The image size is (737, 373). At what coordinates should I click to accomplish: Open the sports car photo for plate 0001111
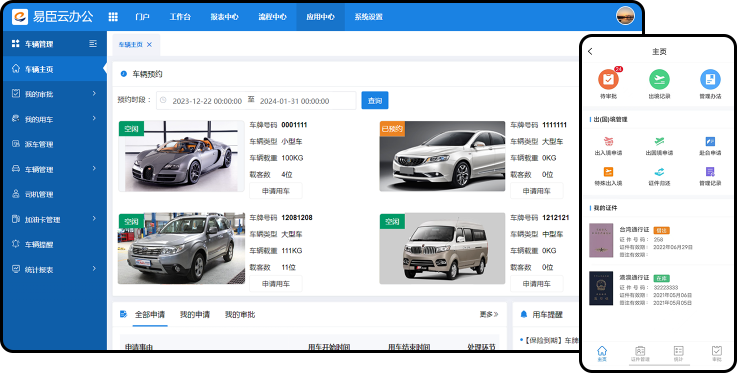coord(181,156)
